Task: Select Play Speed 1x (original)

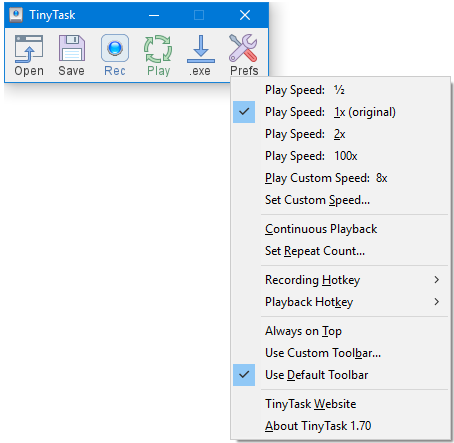Action: click(x=340, y=112)
